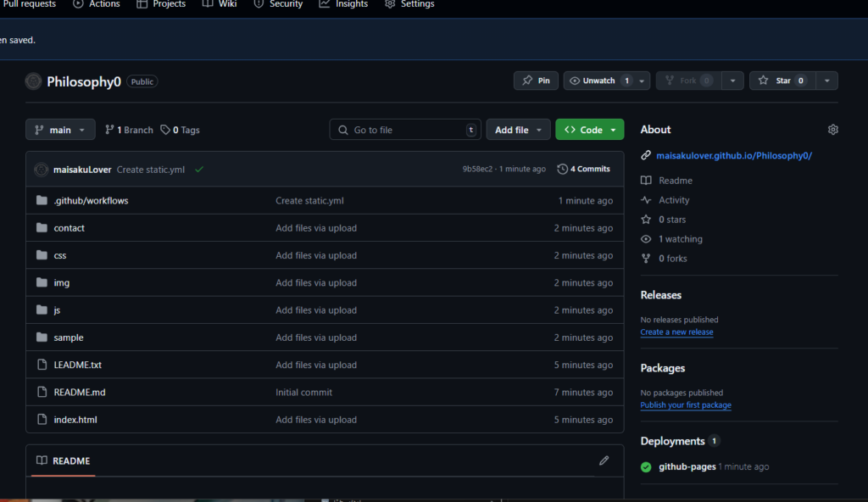Screen dimensions: 868x502
Task: Open the 0 Tags link
Action: [180, 130]
